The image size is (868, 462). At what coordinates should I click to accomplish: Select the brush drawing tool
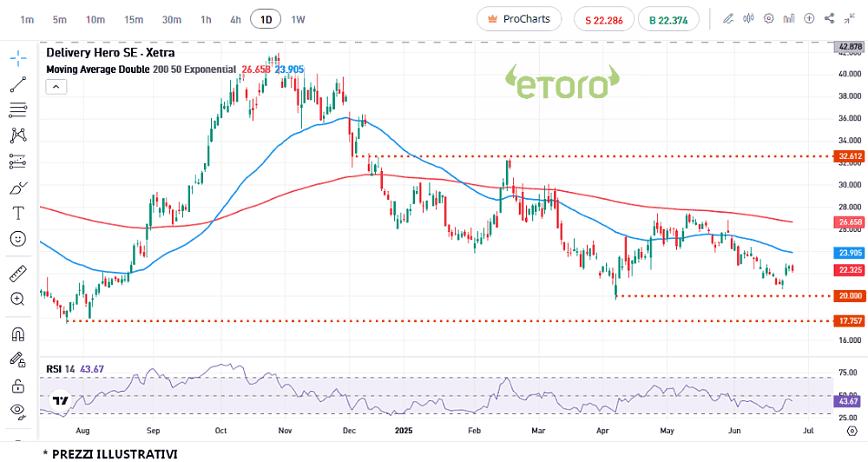(x=18, y=188)
